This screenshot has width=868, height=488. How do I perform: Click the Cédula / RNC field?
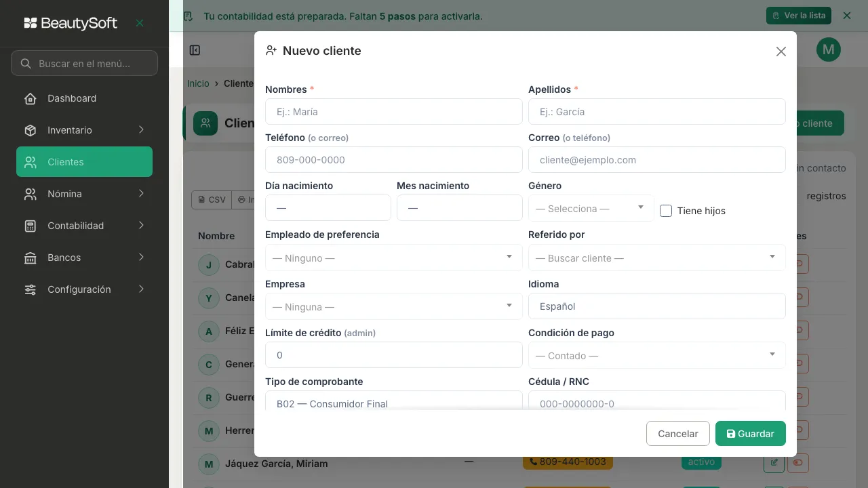pos(656,401)
